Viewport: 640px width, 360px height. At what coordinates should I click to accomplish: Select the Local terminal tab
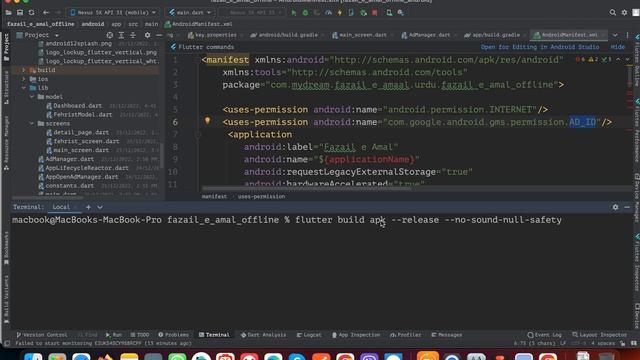61,207
